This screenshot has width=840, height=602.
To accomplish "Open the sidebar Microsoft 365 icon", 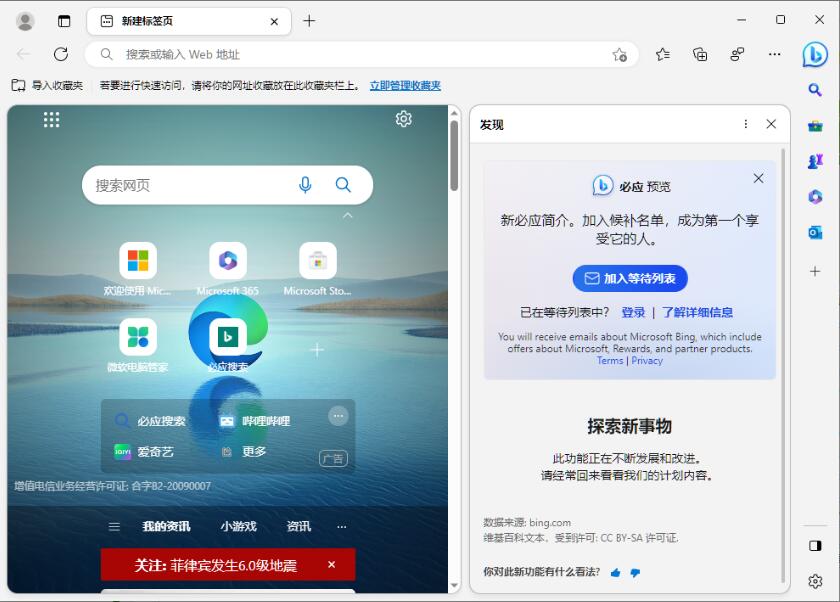I will tap(815, 197).
